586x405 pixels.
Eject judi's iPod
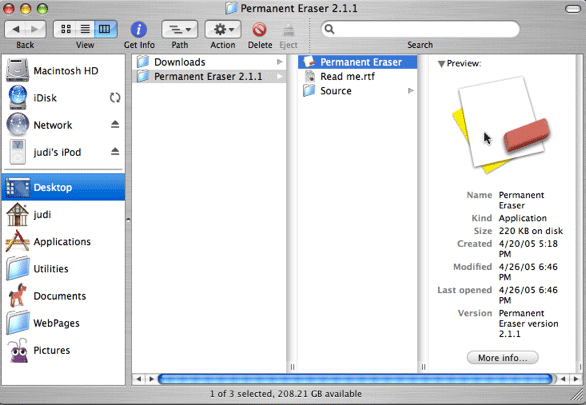tap(115, 151)
